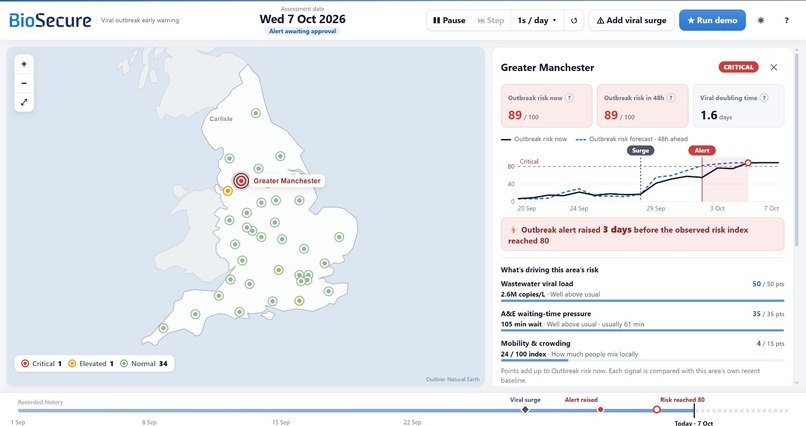Add a viral surge
This screenshot has width=806, height=426.
pyautogui.click(x=631, y=21)
